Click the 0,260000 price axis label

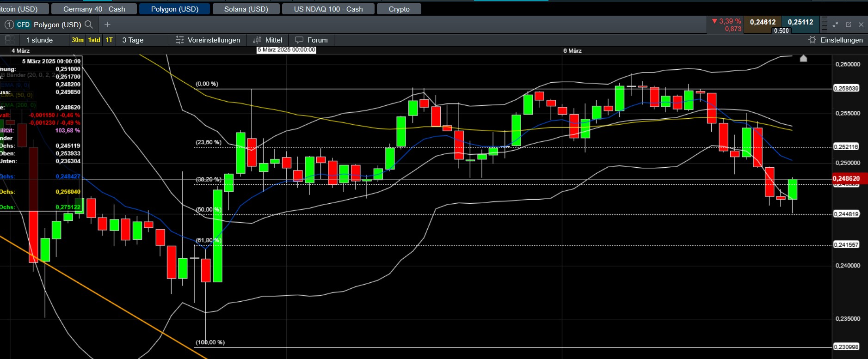click(848, 64)
